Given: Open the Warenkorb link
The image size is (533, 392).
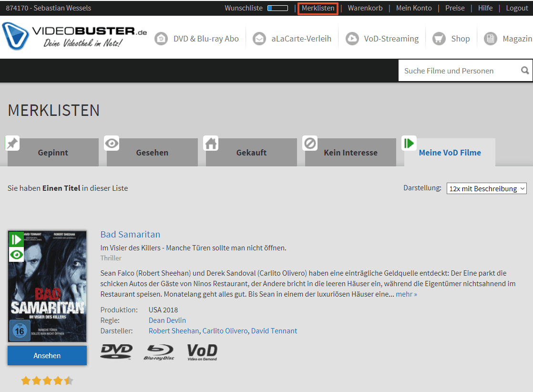Looking at the screenshot, I should click(365, 8).
